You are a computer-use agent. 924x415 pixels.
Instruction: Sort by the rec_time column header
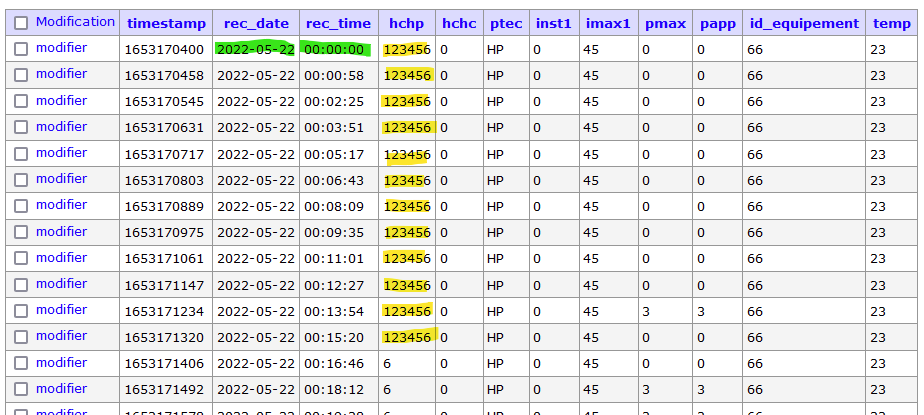pyautogui.click(x=338, y=24)
